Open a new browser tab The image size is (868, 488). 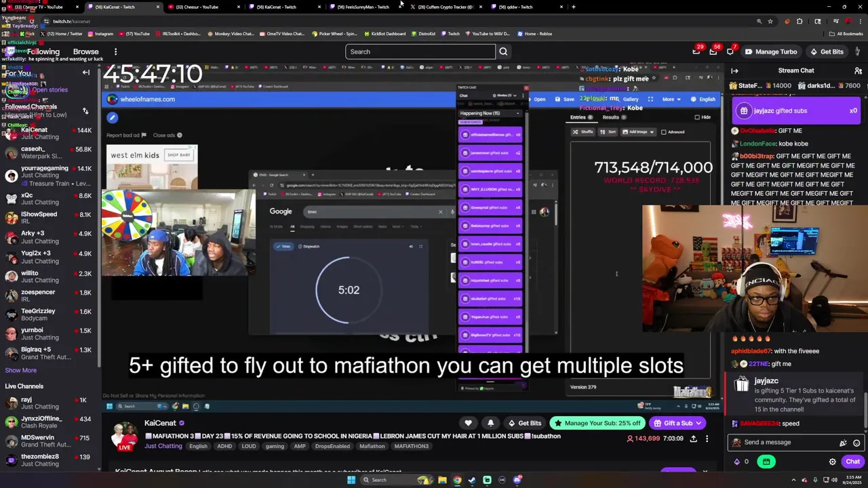coord(574,7)
